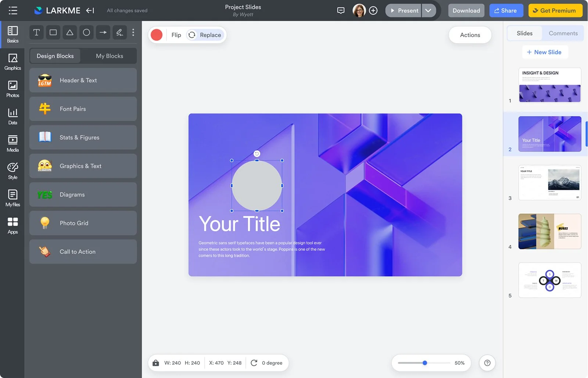Select the Circle shape tool
The height and width of the screenshot is (378, 588).
86,32
